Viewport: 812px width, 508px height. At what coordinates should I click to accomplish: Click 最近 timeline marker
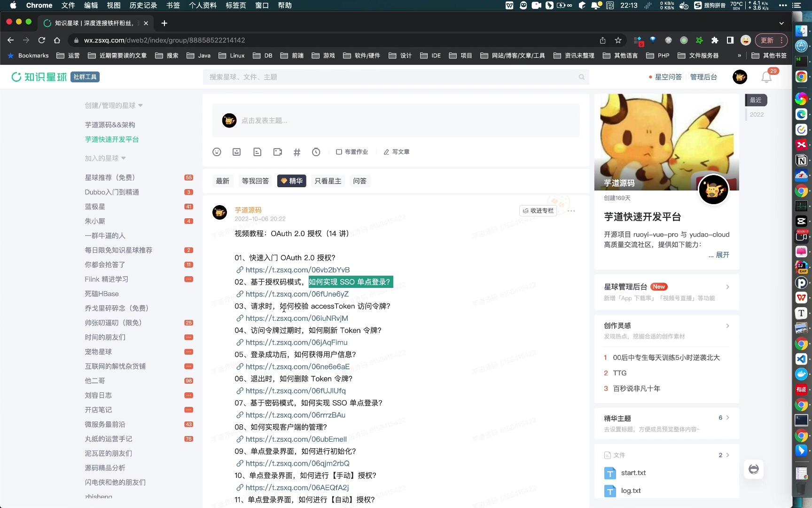pyautogui.click(x=756, y=100)
